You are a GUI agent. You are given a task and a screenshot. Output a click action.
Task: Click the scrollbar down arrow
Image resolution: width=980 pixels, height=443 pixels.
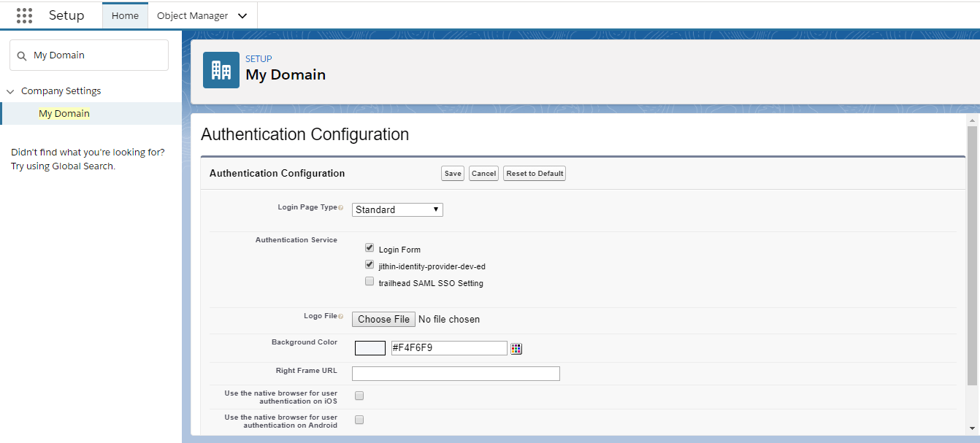[972, 428]
